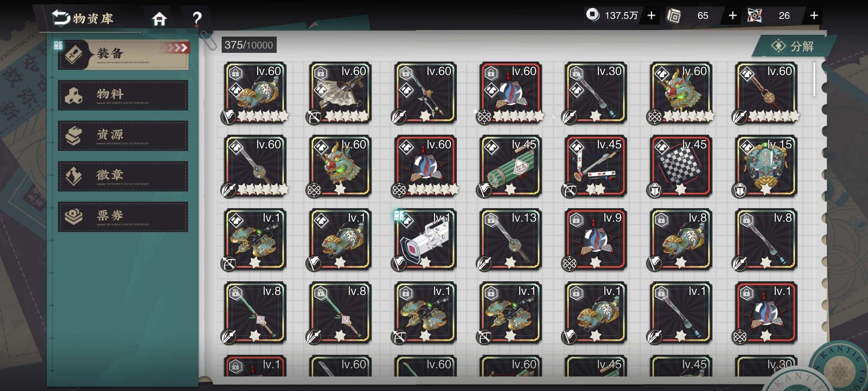Select the new lv.1 white cannon item

pyautogui.click(x=425, y=240)
